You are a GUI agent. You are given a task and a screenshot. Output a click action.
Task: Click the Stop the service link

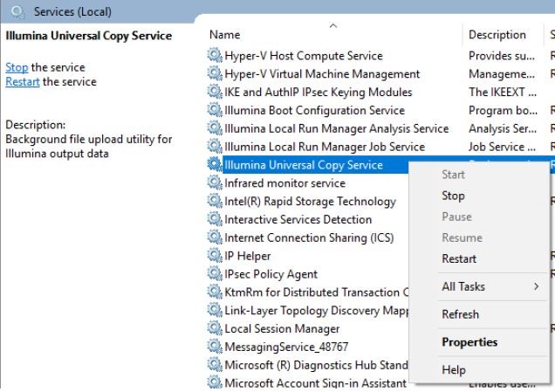click(x=17, y=67)
